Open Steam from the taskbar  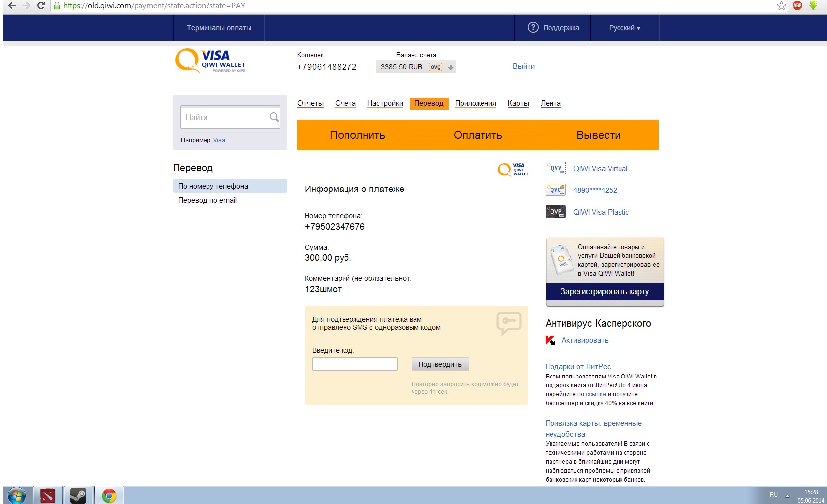(x=78, y=495)
